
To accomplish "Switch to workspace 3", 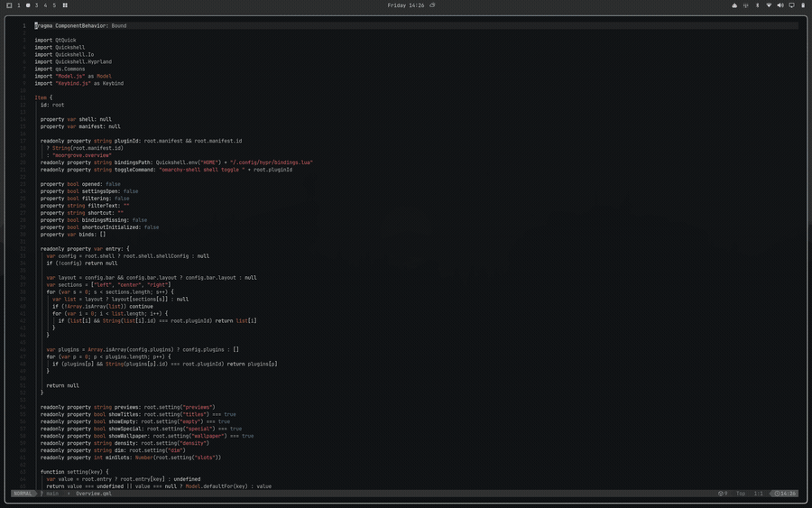I will pyautogui.click(x=36, y=5).
